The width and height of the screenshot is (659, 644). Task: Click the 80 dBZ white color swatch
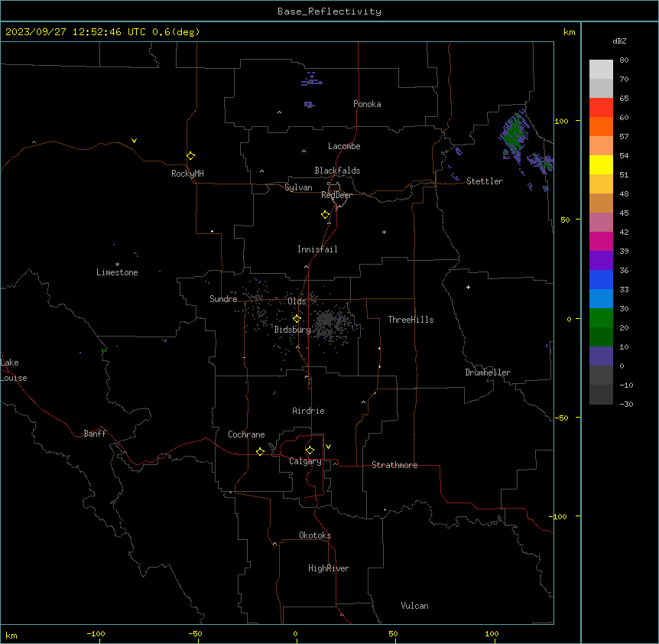(x=601, y=70)
